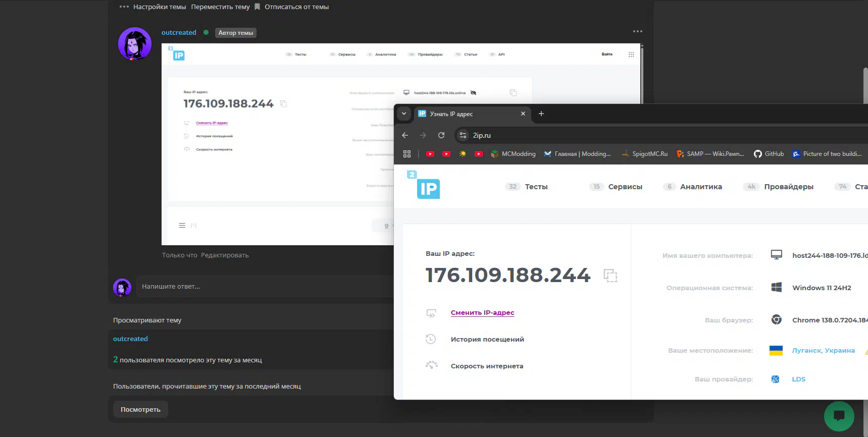This screenshot has width=868, height=437.
Task: Select Переместить тему option
Action: coord(220,7)
